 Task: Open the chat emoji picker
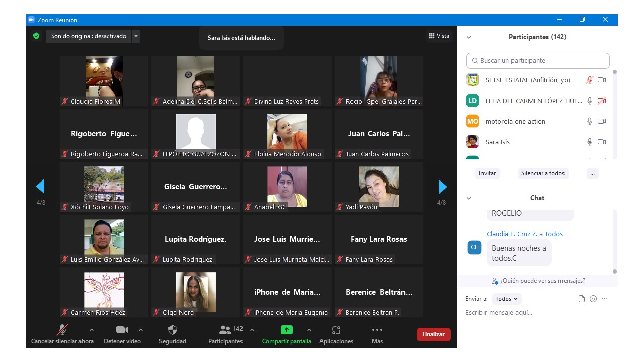point(593,299)
